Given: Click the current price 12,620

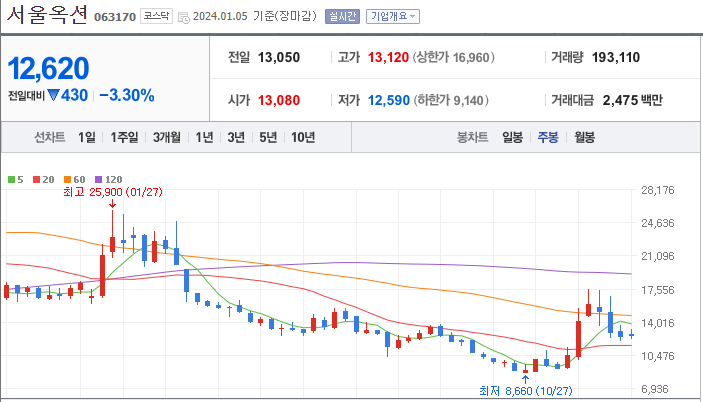Looking at the screenshot, I should click(x=48, y=68).
